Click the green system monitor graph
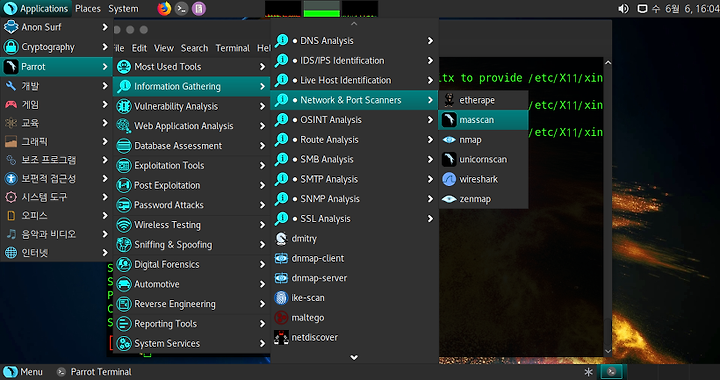720x380 pixels. (321, 9)
